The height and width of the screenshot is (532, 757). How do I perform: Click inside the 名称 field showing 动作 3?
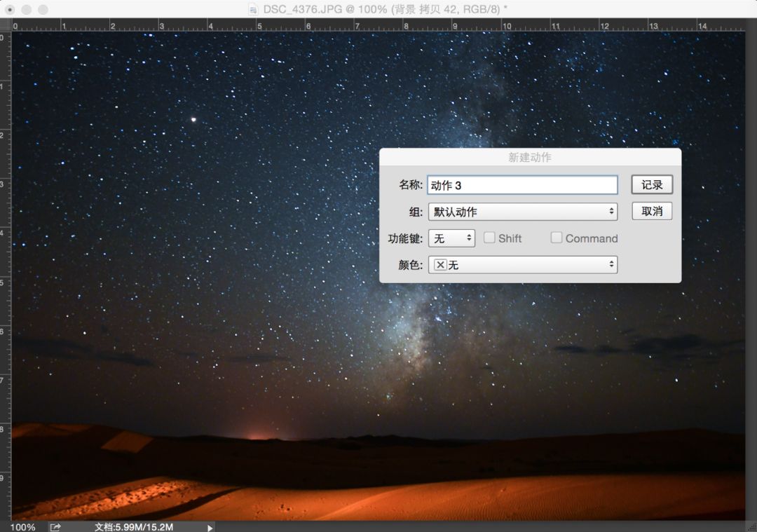coord(522,184)
